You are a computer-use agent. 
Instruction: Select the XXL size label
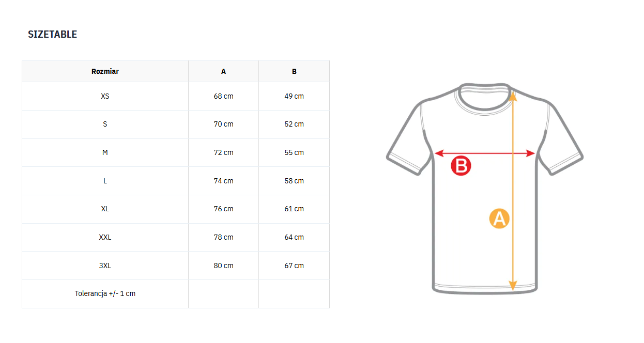tap(105, 237)
